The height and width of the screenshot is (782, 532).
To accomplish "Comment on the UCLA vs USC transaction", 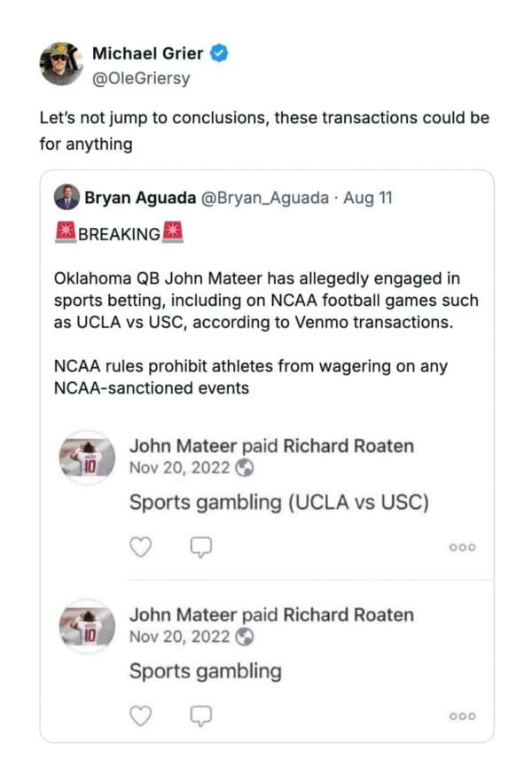I will pos(203,547).
